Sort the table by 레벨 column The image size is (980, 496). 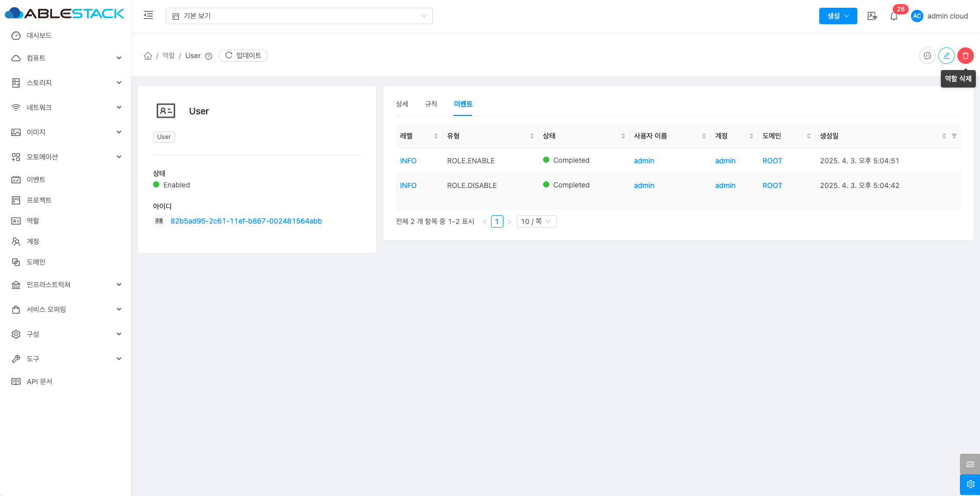pos(436,136)
